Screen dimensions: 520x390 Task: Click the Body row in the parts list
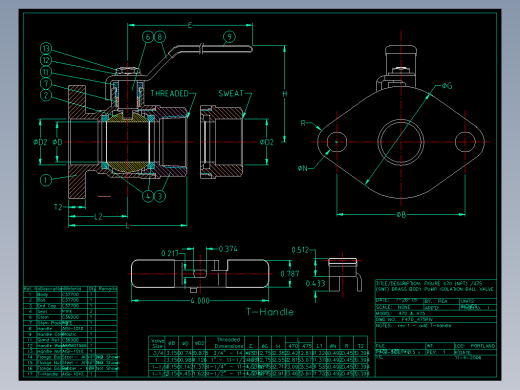71,295
